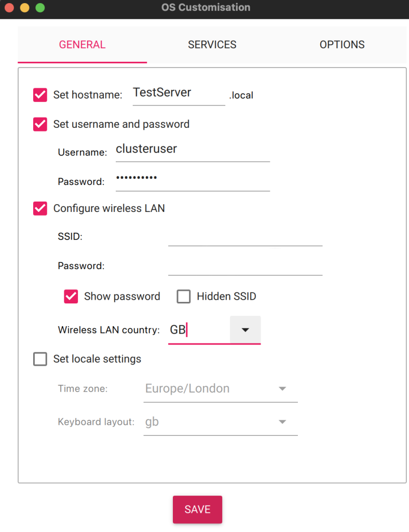Toggle Configure wireless LAN off

tap(39, 208)
